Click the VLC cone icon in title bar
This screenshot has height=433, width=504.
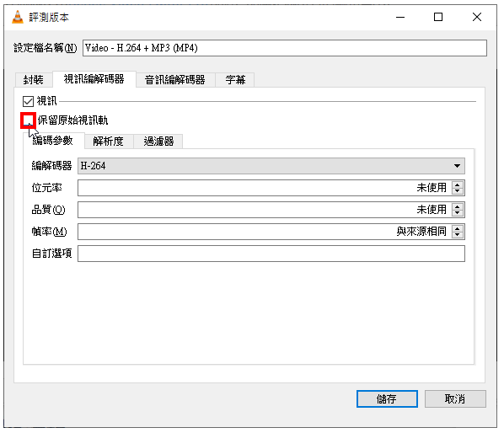point(18,17)
